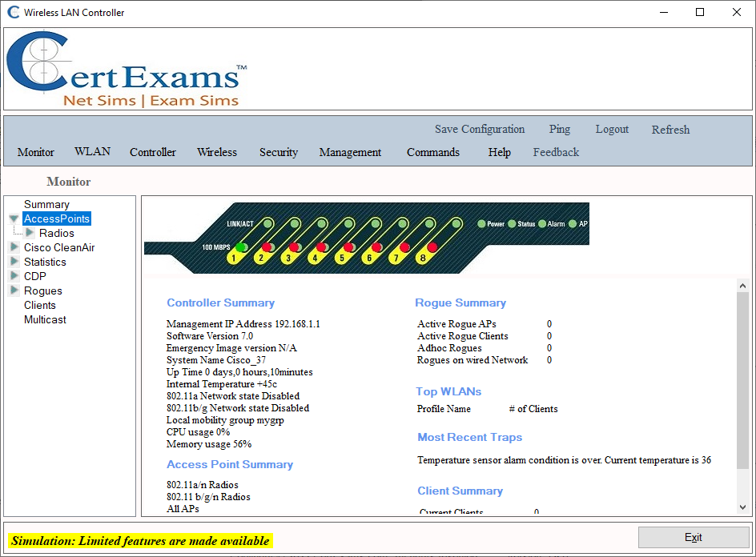Viewport: 756px width, 557px height.
Task: Click the CertExams logo
Action: click(x=124, y=68)
